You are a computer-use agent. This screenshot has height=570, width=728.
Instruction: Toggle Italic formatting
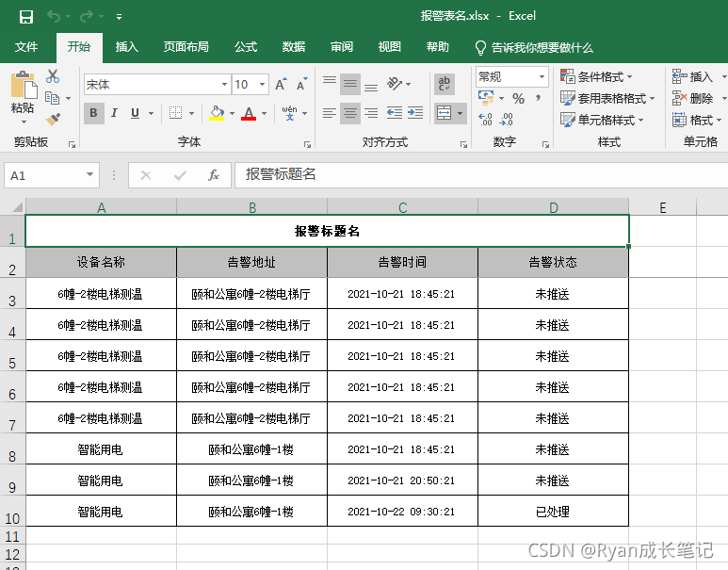point(114,113)
